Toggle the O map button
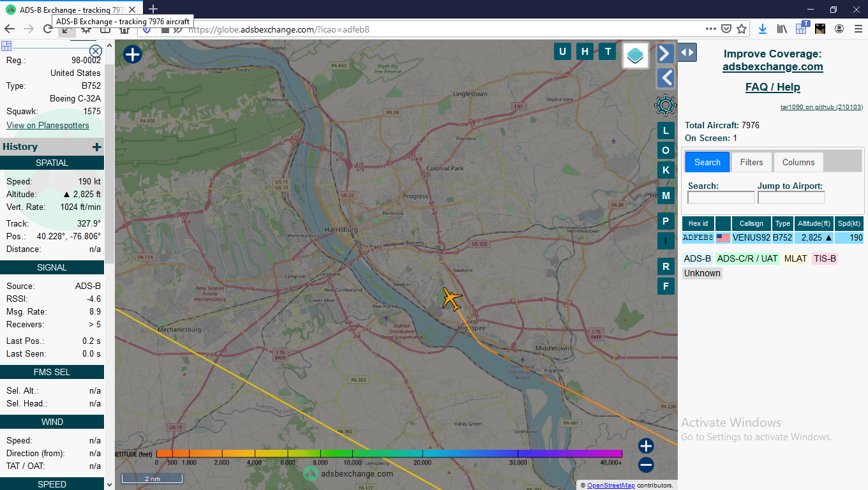Viewport: 868px width, 490px height. pos(666,151)
